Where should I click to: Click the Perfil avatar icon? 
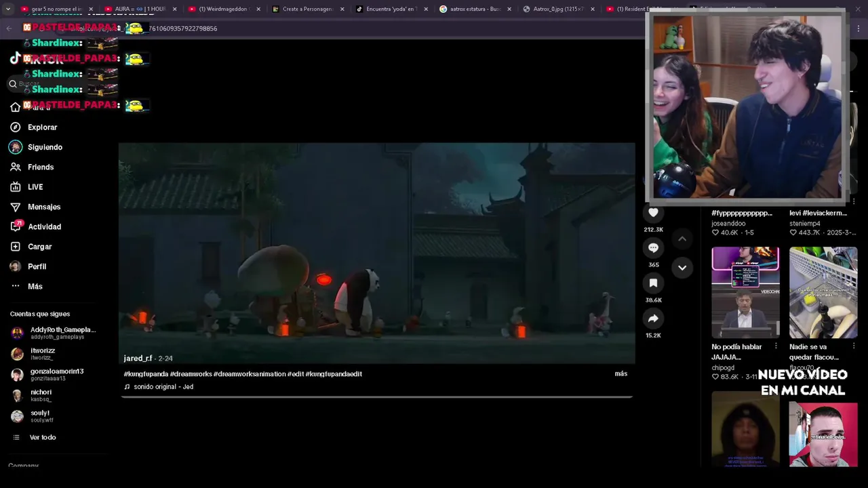[15, 266]
